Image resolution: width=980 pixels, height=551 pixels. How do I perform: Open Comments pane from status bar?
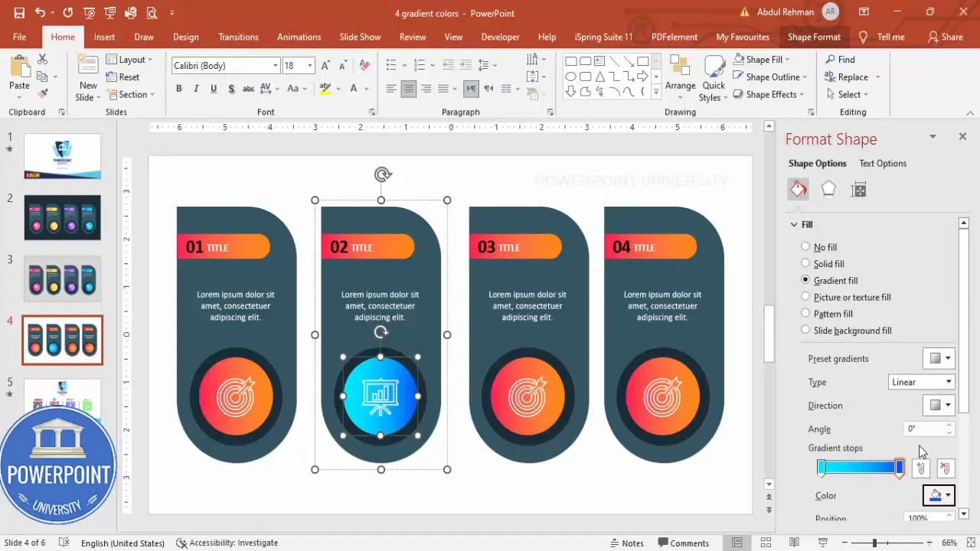(x=682, y=543)
